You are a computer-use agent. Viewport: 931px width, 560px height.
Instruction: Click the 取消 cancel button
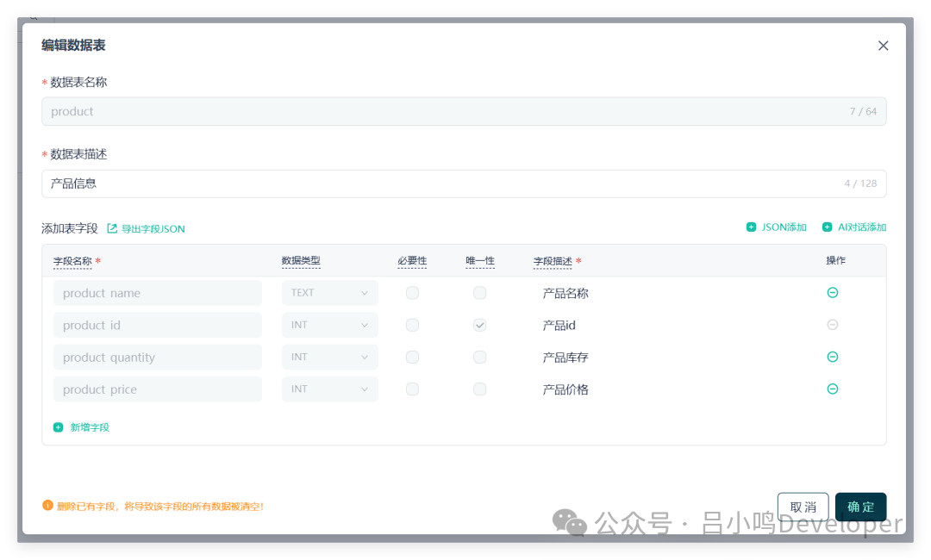803,507
